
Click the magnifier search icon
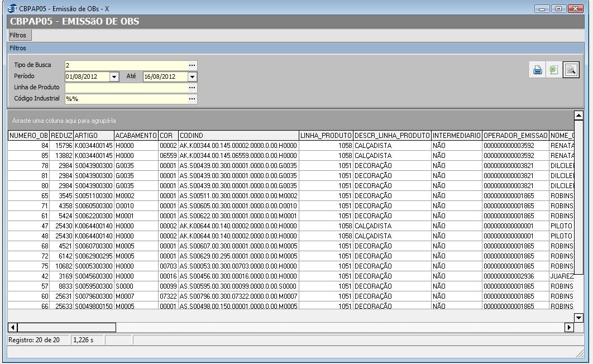570,70
